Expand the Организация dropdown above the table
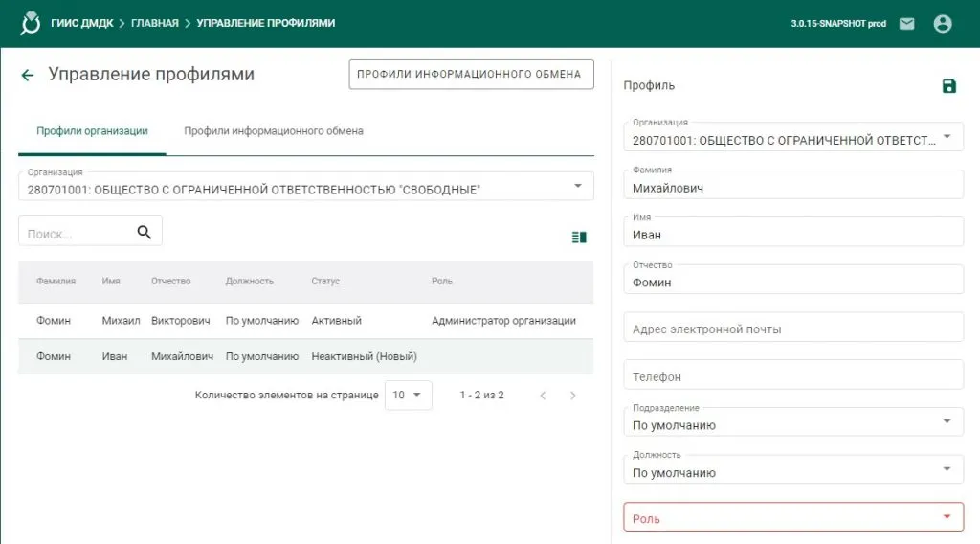 [305, 187]
